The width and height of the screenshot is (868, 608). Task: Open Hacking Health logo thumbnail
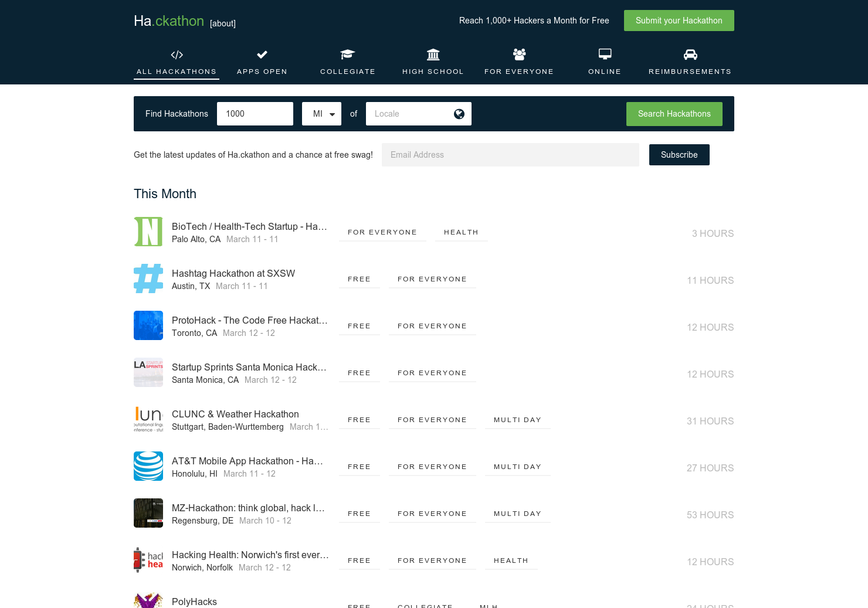[x=148, y=560]
